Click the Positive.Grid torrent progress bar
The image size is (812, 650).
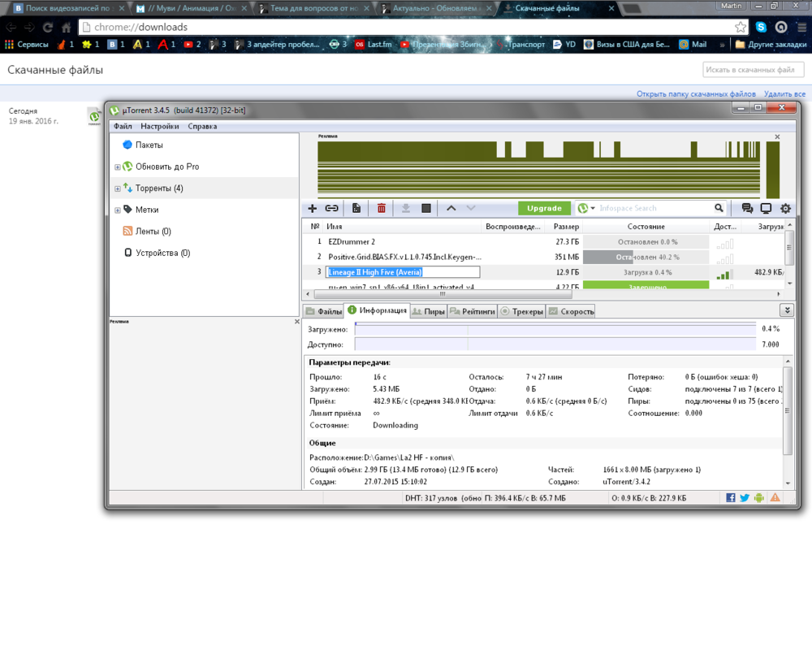point(646,257)
